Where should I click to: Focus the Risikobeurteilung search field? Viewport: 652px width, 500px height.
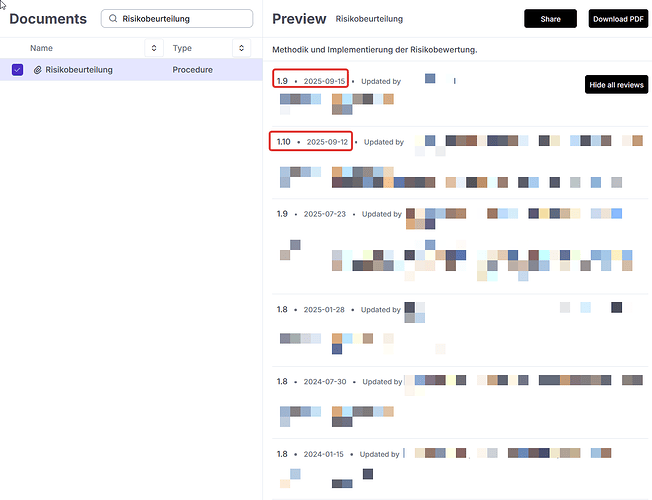click(x=177, y=19)
